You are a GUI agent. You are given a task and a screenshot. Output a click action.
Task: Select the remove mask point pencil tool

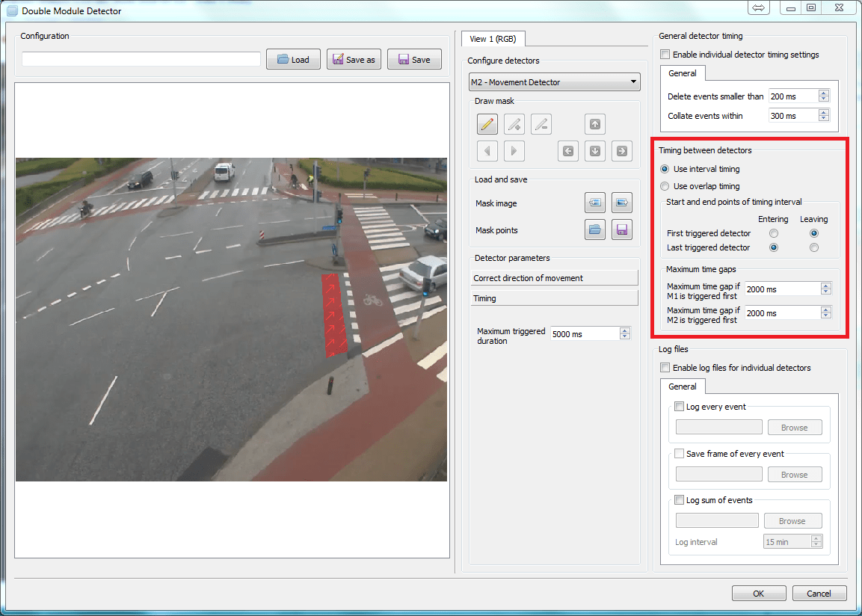pos(541,124)
